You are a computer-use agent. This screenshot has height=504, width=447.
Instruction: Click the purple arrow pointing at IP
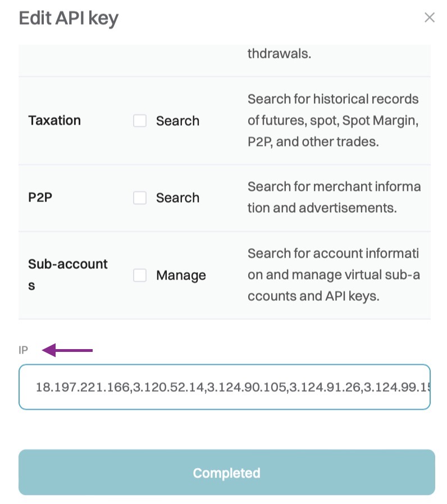68,351
